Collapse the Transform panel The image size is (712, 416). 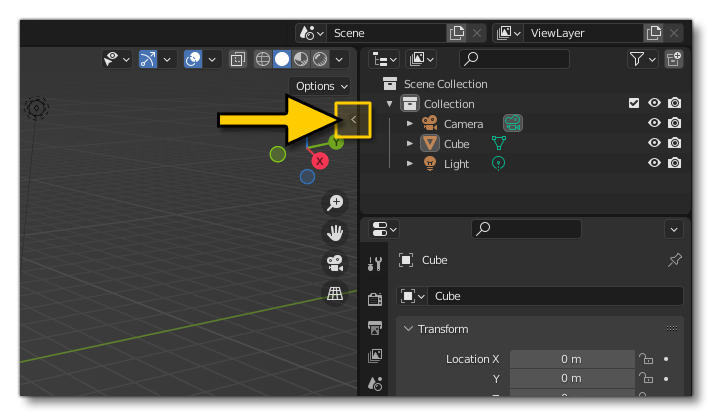click(x=408, y=329)
